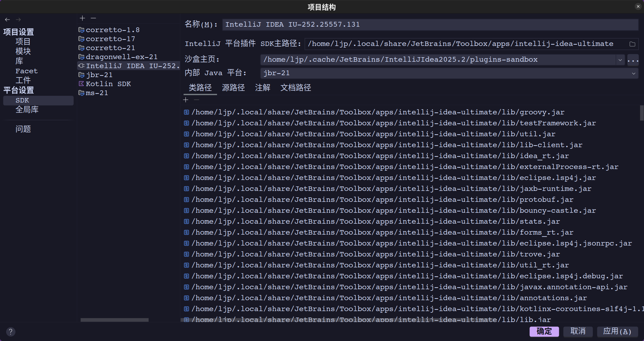Click the back navigation arrow
This screenshot has width=644, height=341.
point(7,20)
